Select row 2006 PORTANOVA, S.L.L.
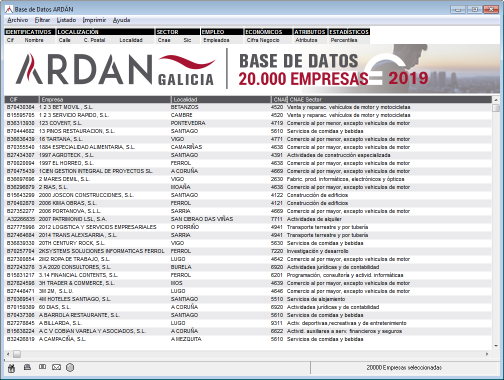504x380 pixels. (x=248, y=211)
